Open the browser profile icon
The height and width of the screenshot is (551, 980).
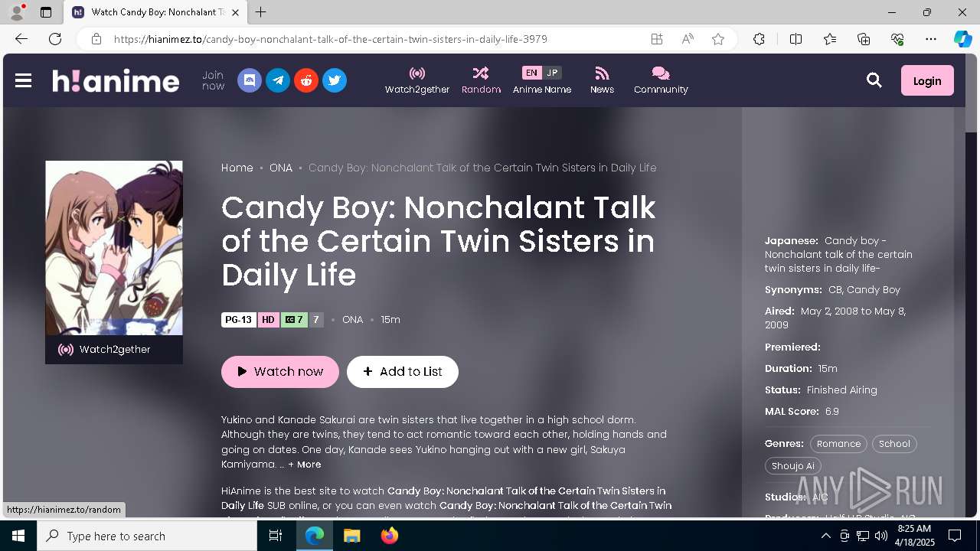coord(17,12)
